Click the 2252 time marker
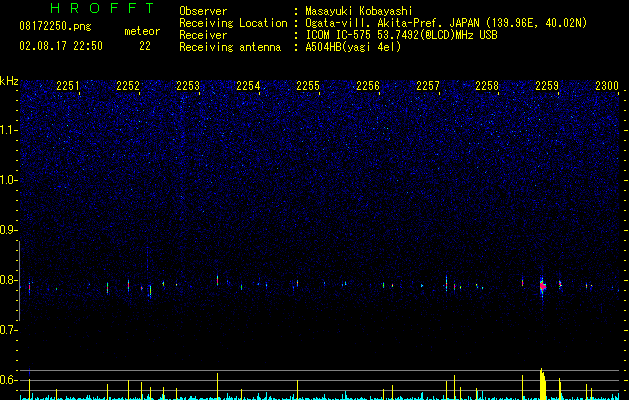The width and height of the screenshot is (629, 400). click(x=128, y=86)
